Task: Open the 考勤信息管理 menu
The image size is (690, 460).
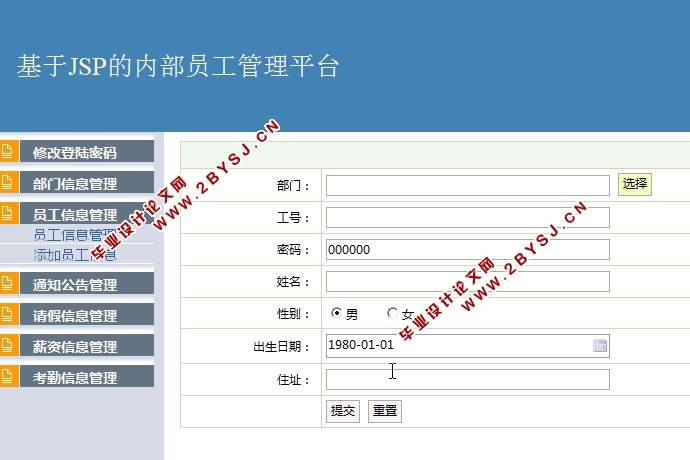Action: pyautogui.click(x=87, y=376)
